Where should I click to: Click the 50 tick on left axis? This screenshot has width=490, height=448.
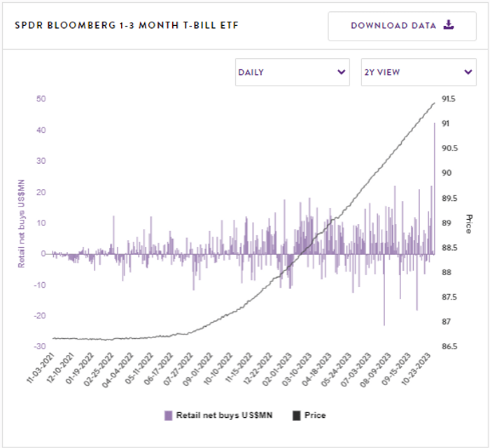41,99
